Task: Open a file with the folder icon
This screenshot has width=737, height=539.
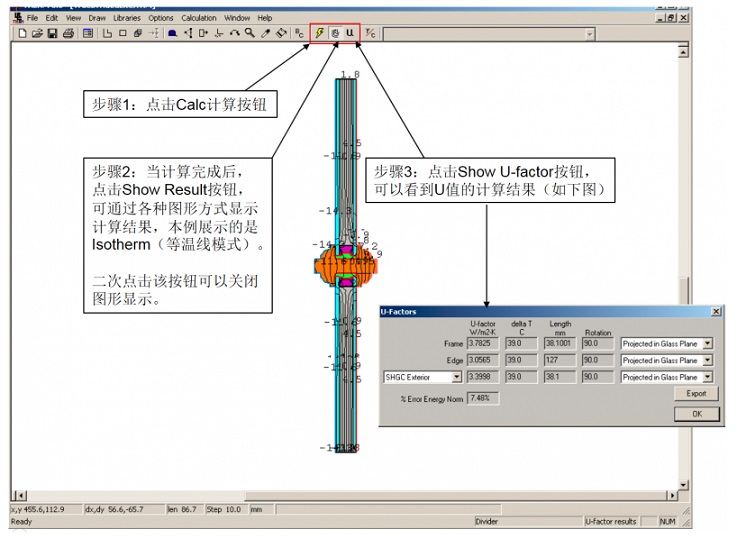Action: coord(37,33)
